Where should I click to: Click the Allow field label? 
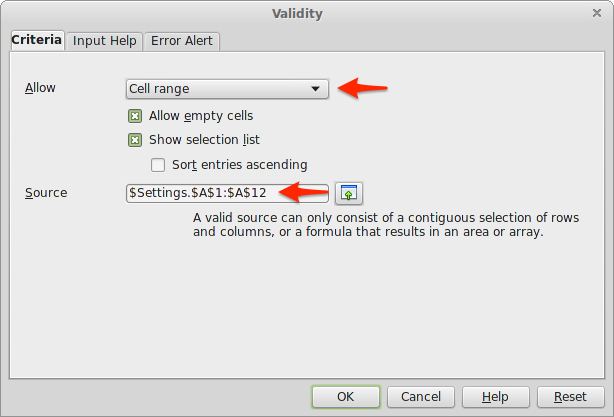point(40,88)
